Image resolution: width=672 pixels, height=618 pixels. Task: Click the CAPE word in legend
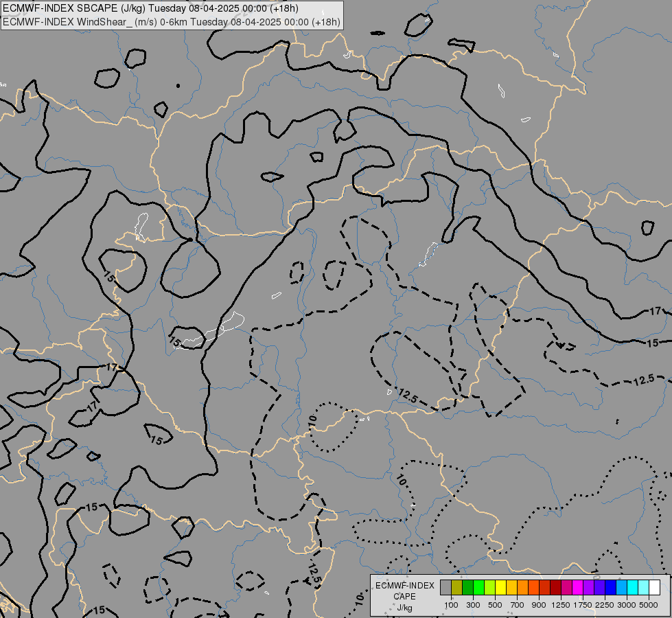click(404, 597)
